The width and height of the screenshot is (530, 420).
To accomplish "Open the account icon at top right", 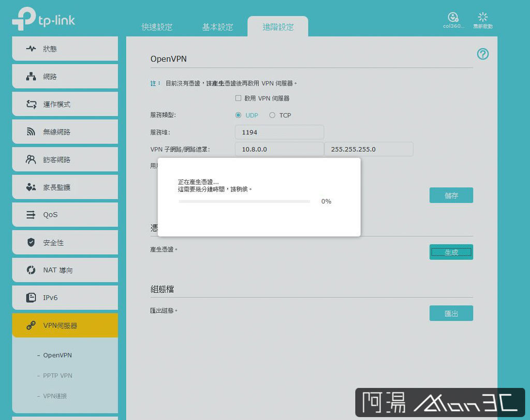I will pos(453,17).
